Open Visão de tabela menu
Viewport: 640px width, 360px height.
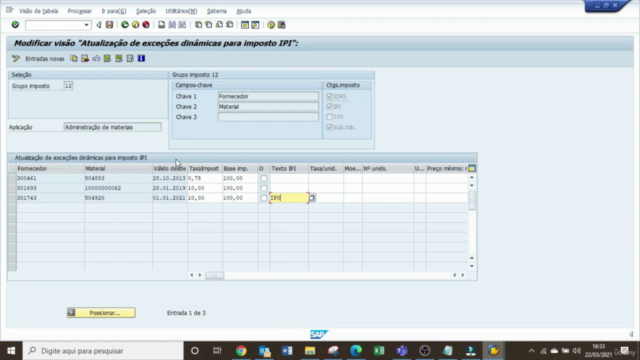pos(38,11)
